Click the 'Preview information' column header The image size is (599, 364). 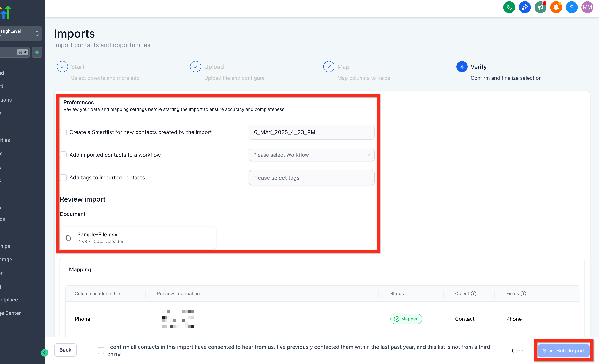(x=178, y=294)
